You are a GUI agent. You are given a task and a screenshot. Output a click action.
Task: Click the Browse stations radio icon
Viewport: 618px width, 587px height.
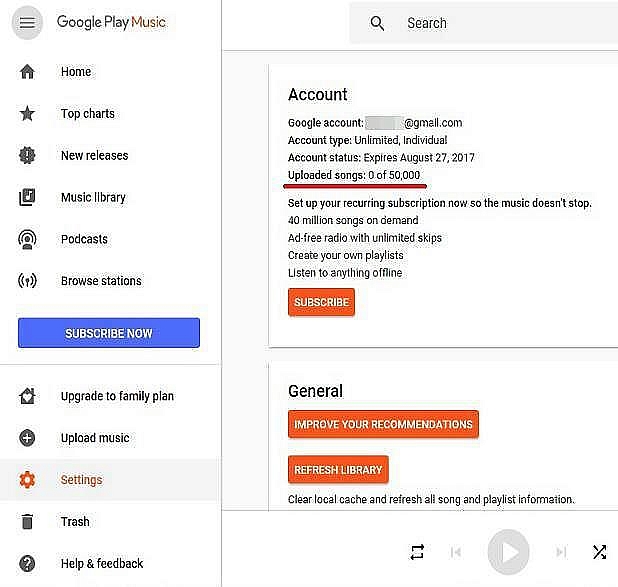27,281
